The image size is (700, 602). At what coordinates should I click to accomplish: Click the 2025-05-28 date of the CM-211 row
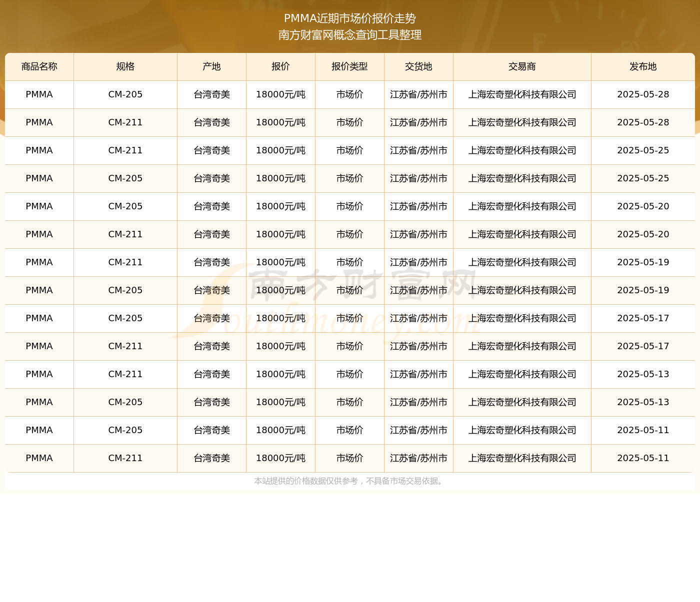point(643,122)
